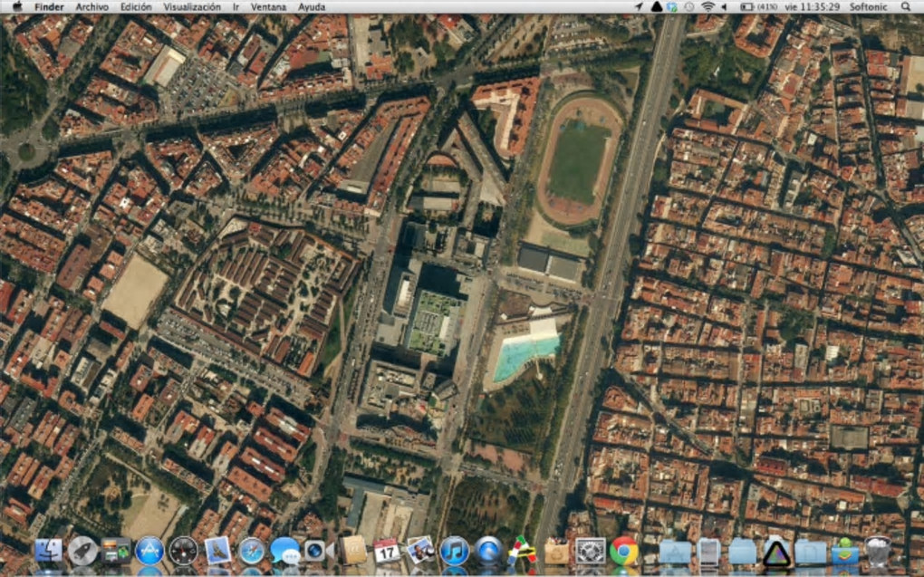This screenshot has height=577, width=924.
Task: Open the Trash in the Dock
Action: (x=878, y=551)
